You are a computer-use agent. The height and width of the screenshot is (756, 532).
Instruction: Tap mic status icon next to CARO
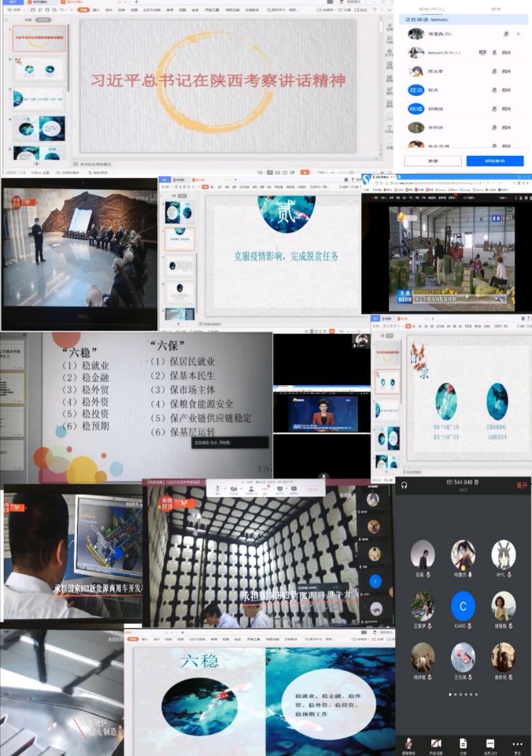[x=469, y=626]
